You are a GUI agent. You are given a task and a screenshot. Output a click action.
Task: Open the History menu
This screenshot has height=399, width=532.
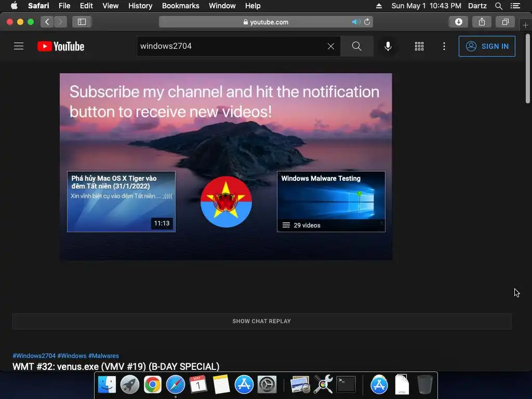(140, 6)
